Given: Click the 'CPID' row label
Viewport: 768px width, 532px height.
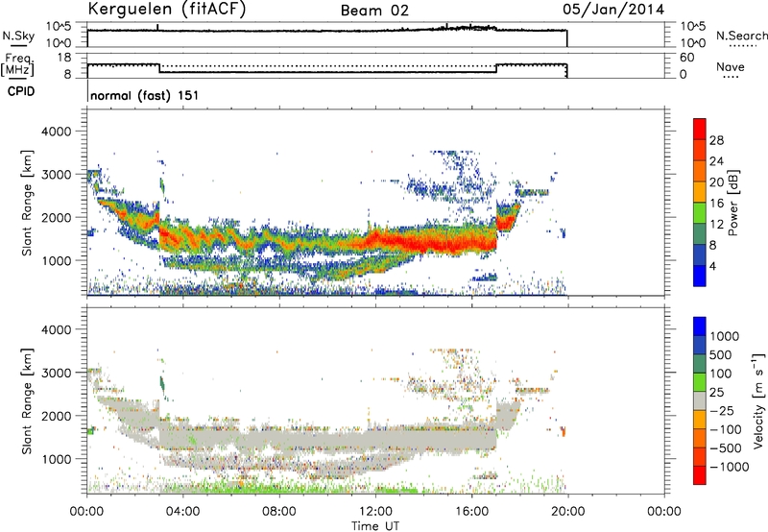Looking at the screenshot, I should pyautogui.click(x=21, y=91).
